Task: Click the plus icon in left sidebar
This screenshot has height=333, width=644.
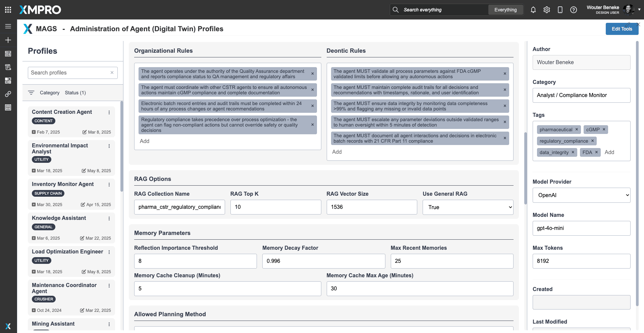Action: (x=8, y=40)
